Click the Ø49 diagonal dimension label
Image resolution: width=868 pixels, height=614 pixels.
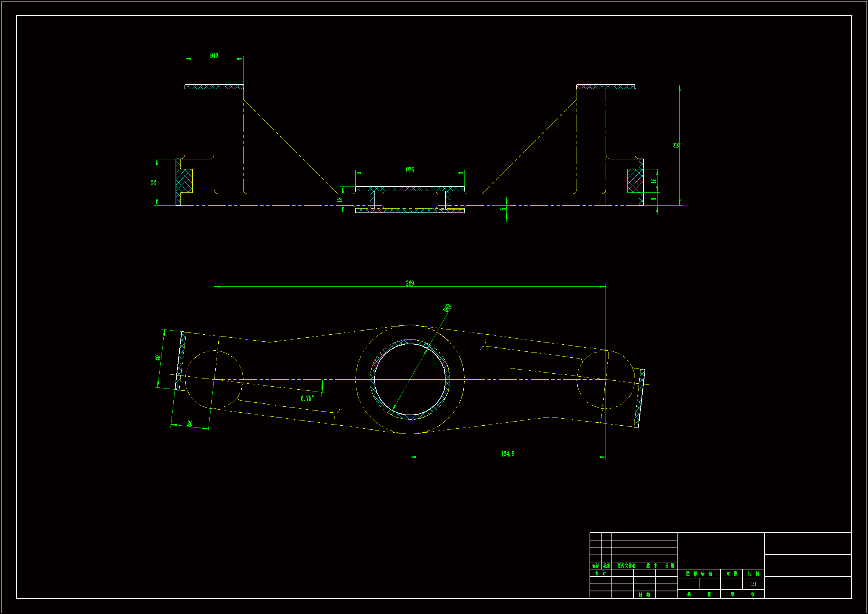[x=447, y=308]
